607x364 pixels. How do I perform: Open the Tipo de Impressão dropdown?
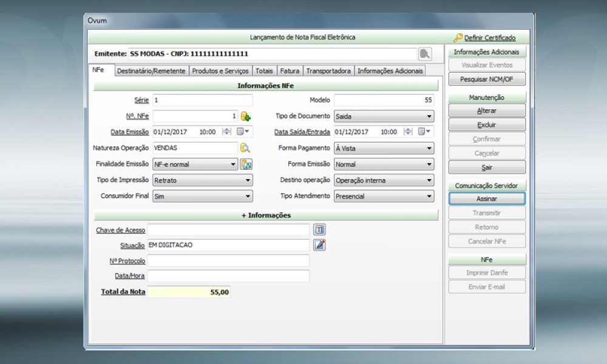248,180
